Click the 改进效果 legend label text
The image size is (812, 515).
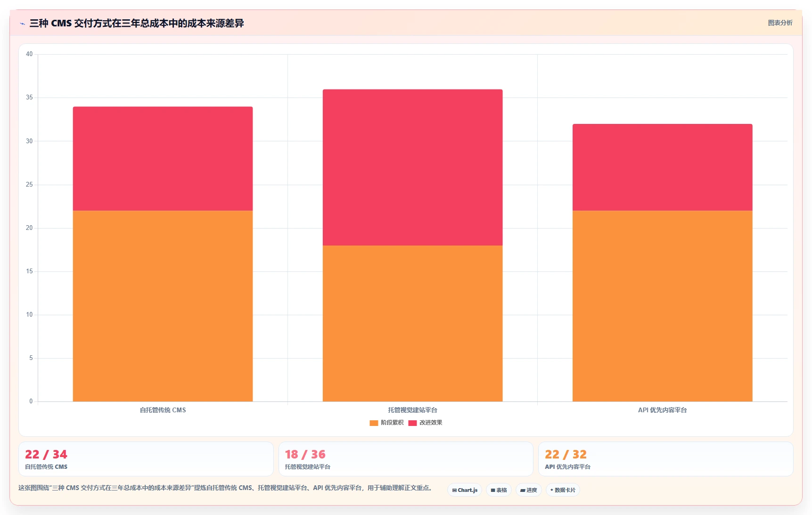point(431,423)
